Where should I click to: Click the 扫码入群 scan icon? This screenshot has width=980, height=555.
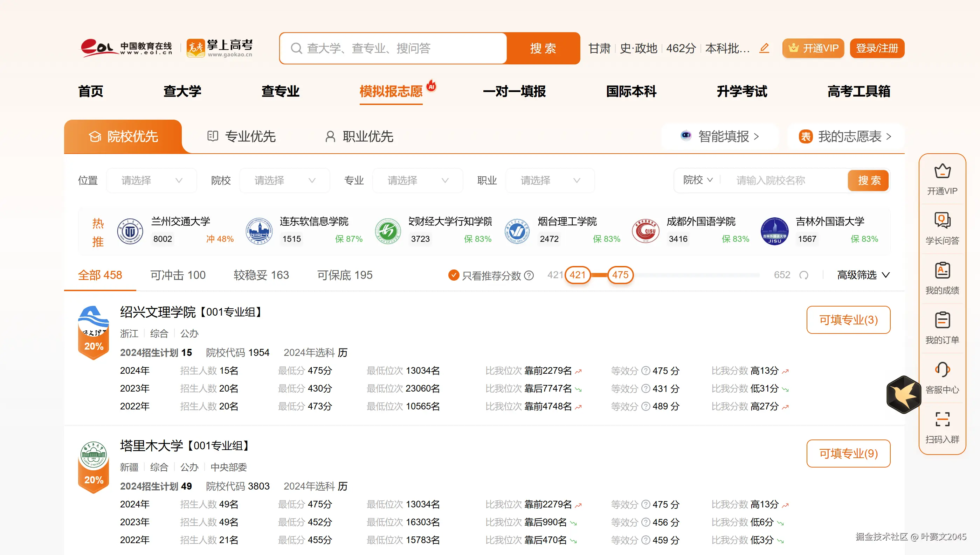942,419
